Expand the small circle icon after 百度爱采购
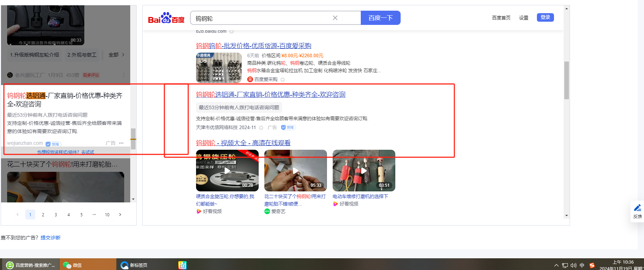This screenshot has width=644, height=270. click(283, 79)
